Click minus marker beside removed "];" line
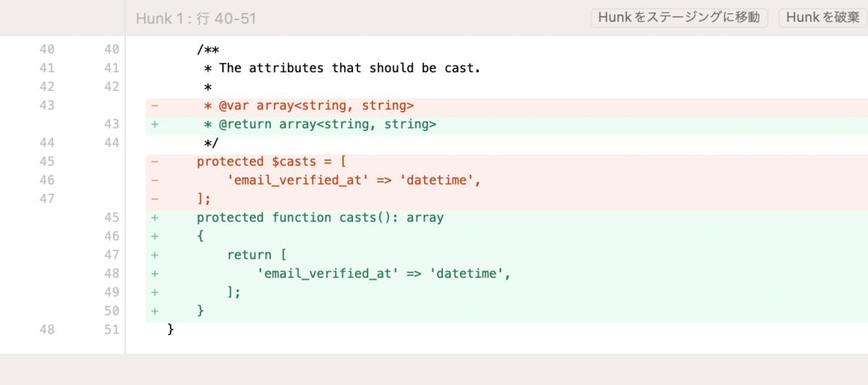 point(155,199)
